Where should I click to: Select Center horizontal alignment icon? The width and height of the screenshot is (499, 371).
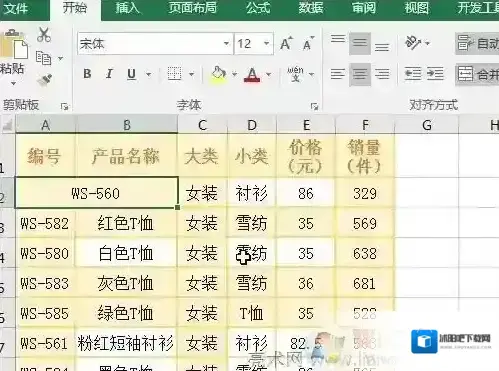360,74
